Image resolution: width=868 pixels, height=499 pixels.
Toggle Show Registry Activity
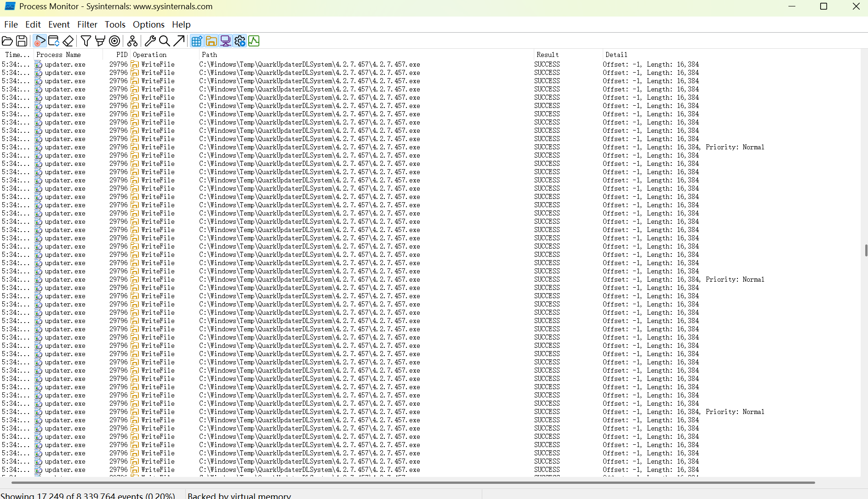pyautogui.click(x=197, y=41)
